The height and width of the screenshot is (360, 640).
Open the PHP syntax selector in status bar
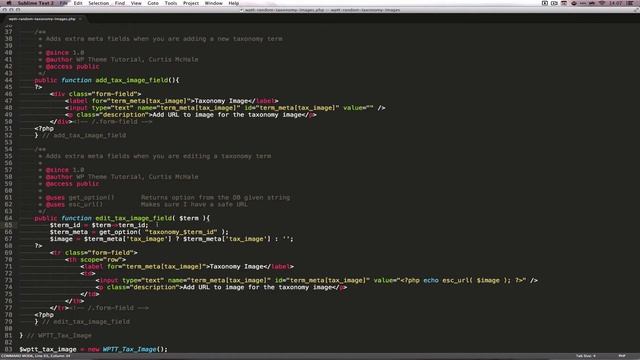pyautogui.click(x=622, y=356)
